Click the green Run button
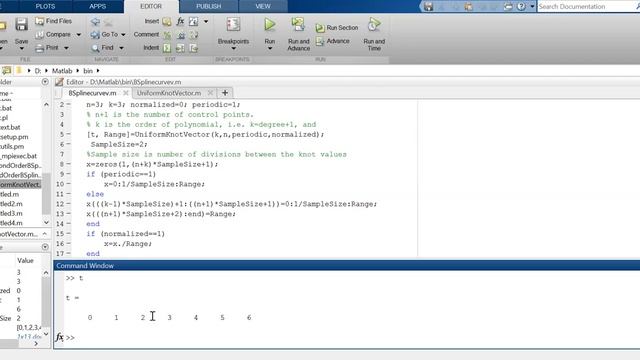Image resolution: width=640 pixels, height=360 pixels. point(269,24)
